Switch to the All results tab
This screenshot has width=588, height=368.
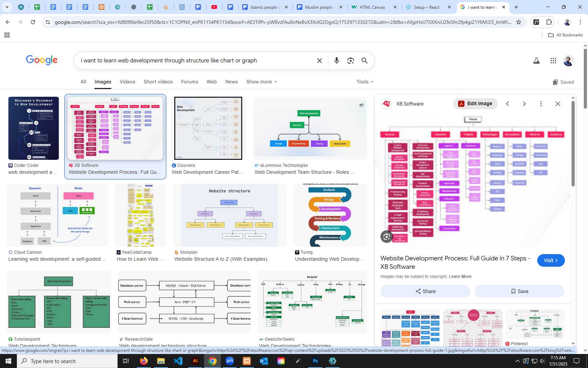click(x=83, y=82)
